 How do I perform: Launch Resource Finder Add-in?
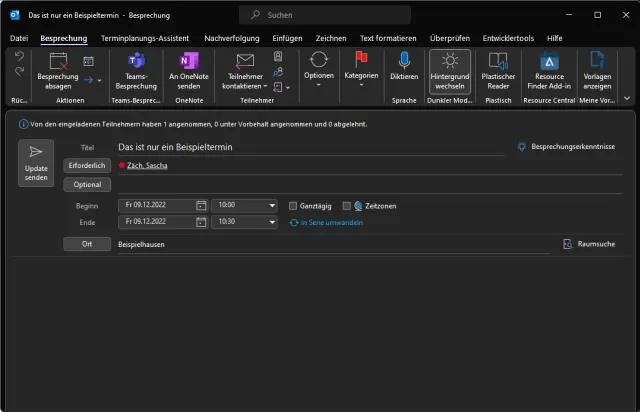[549, 62]
